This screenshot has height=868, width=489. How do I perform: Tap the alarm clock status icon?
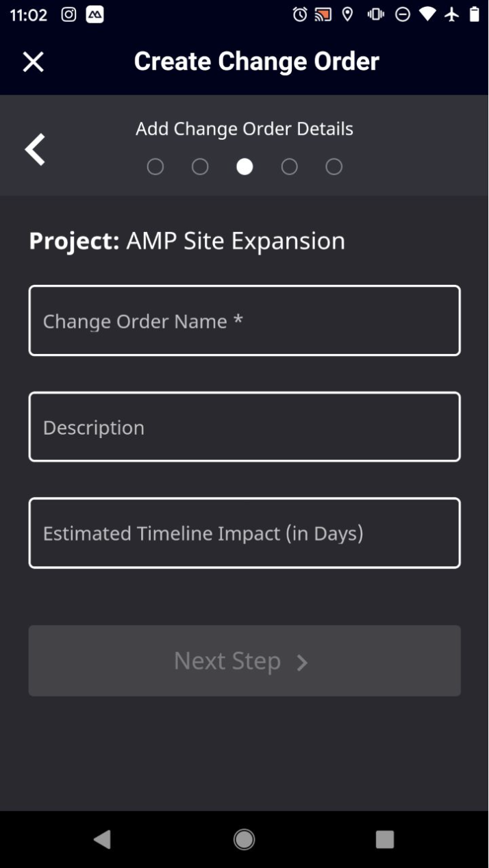(300, 14)
